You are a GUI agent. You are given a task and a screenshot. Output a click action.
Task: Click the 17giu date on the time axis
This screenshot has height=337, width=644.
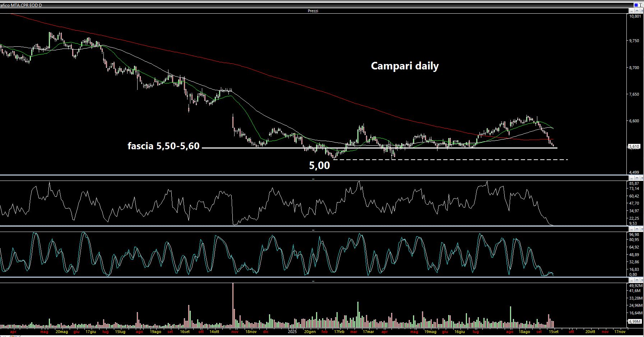point(91,332)
